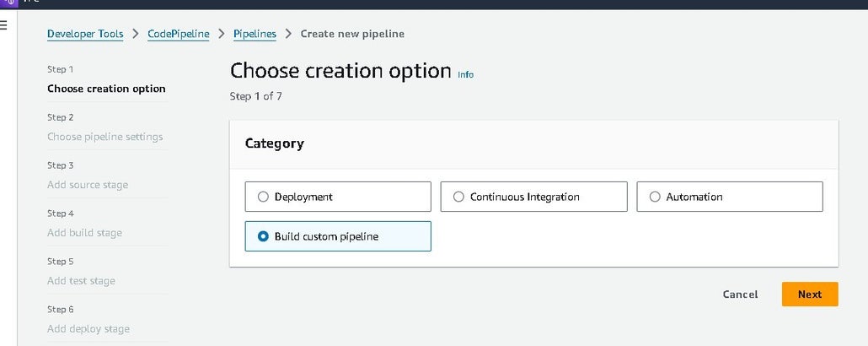
Task: Click the Next button
Action: (809, 294)
